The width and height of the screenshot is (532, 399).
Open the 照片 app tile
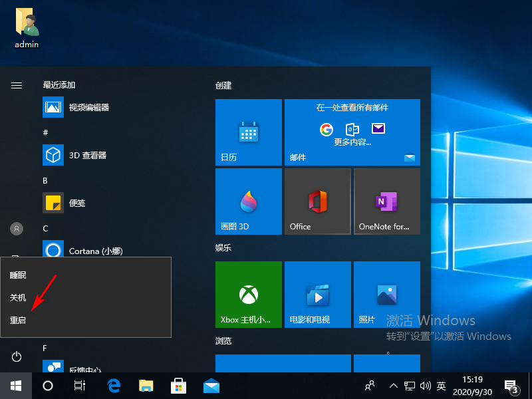386,295
